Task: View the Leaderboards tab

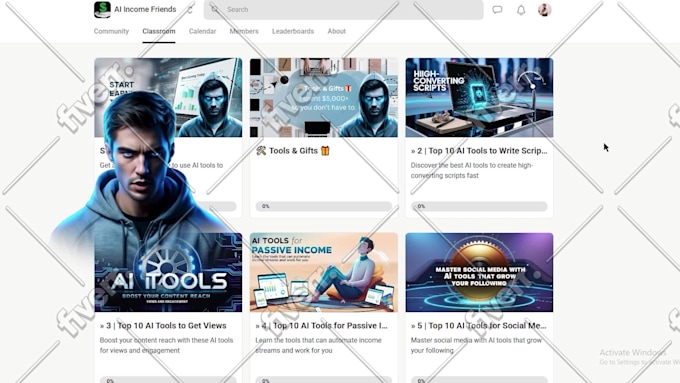Action: tap(293, 31)
